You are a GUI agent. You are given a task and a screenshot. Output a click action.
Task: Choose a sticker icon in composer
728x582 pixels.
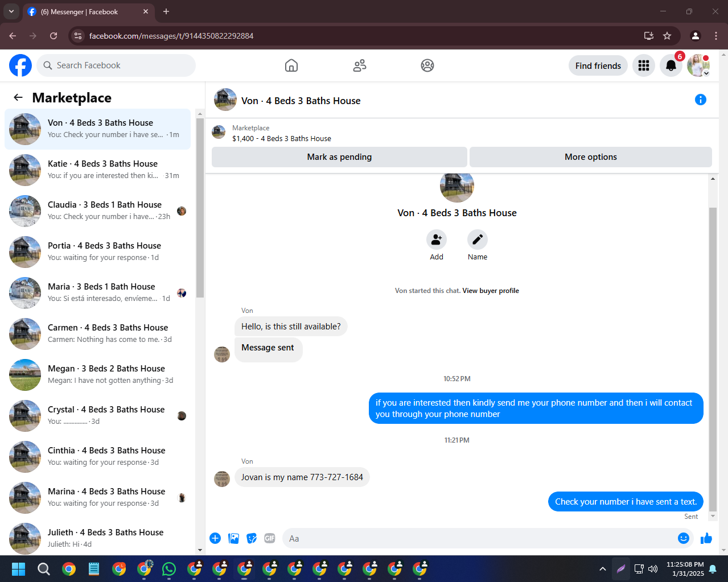(252, 538)
